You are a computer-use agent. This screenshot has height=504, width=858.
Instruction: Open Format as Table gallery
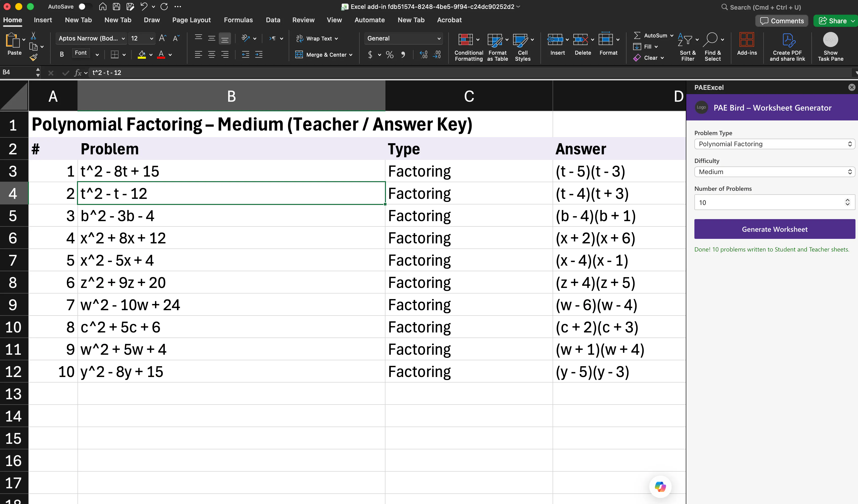click(x=497, y=47)
